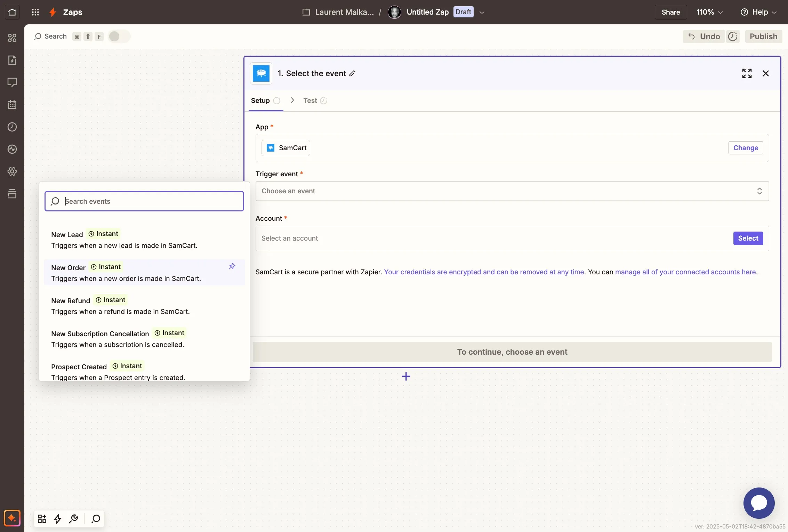
Task: Open the sidebar clock history icon
Action: pos(12,127)
